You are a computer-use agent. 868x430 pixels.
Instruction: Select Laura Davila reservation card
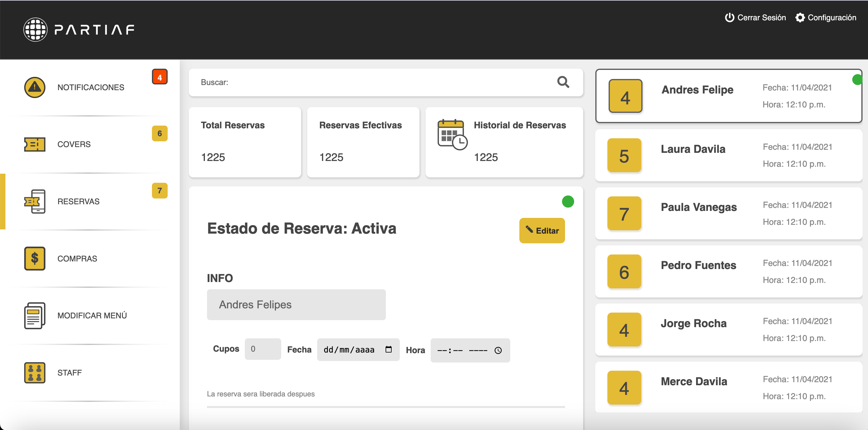point(728,155)
